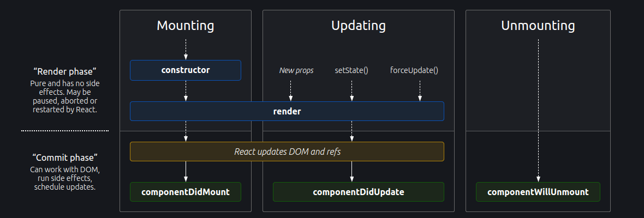Click the componentDidUpdate box
Viewport: 644px width, 218px height.
point(358,192)
